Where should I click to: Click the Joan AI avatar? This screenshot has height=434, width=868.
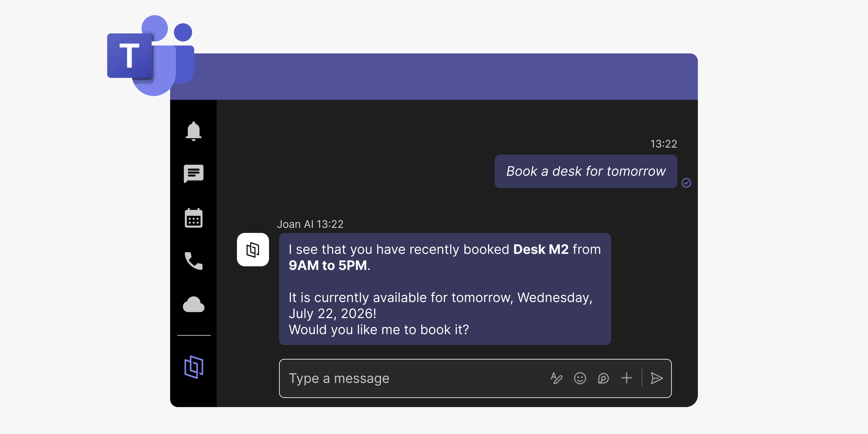(x=253, y=250)
